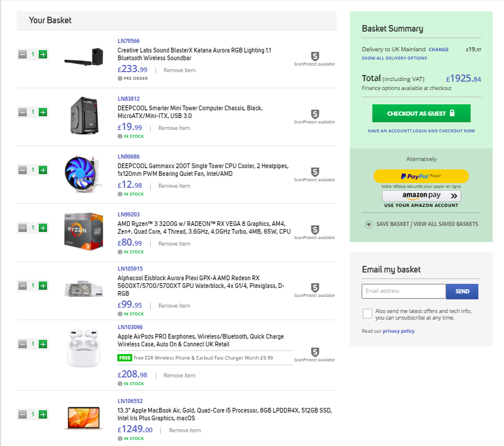The image size is (504, 446).
Task: Open the DEEPCOOL Mini Tower chassis thumbnail
Action: tap(83, 115)
